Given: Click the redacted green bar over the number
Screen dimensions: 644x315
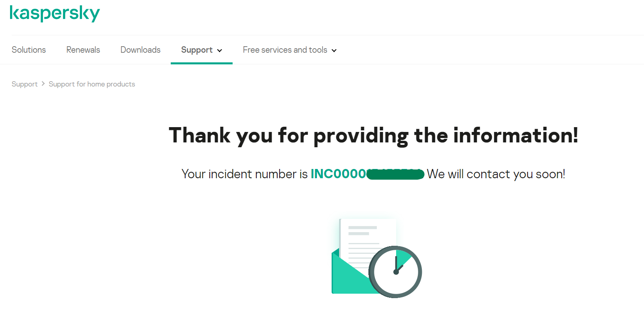Looking at the screenshot, I should (395, 174).
